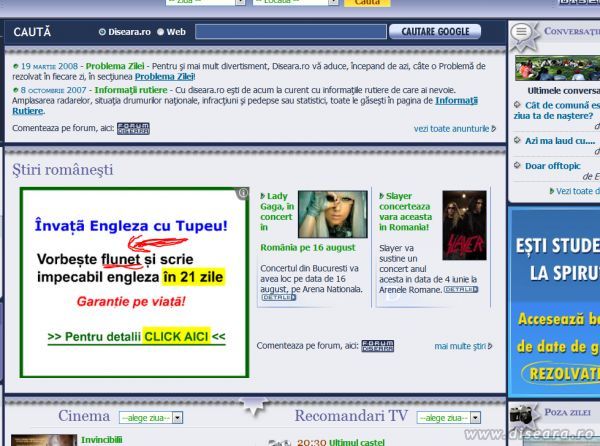This screenshot has width=600, height=446.
Task: Open forum badge under Știri românești
Action: pos(377,346)
